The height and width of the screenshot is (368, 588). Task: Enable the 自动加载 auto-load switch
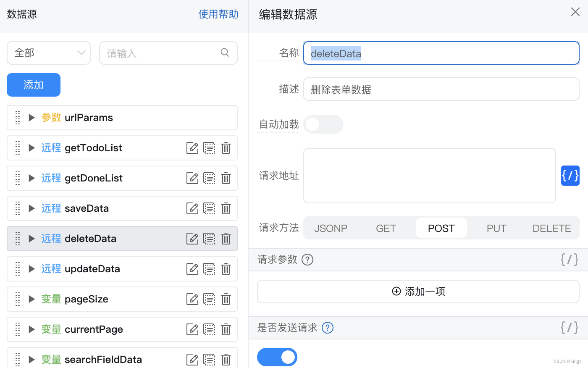[x=323, y=124]
